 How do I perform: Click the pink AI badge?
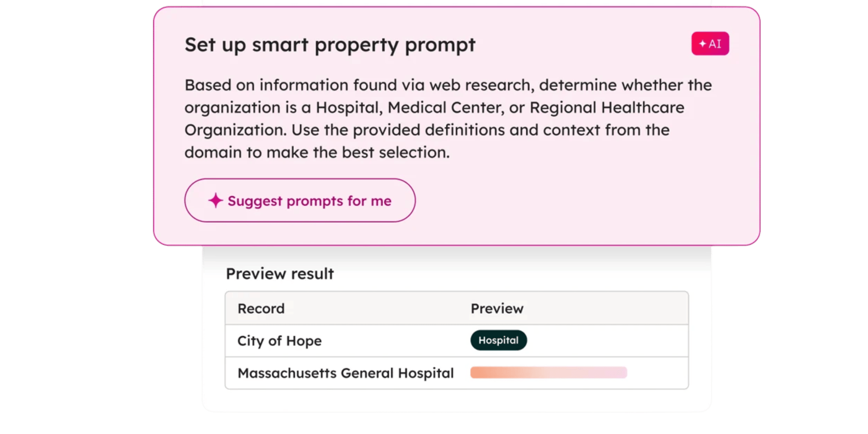[710, 43]
